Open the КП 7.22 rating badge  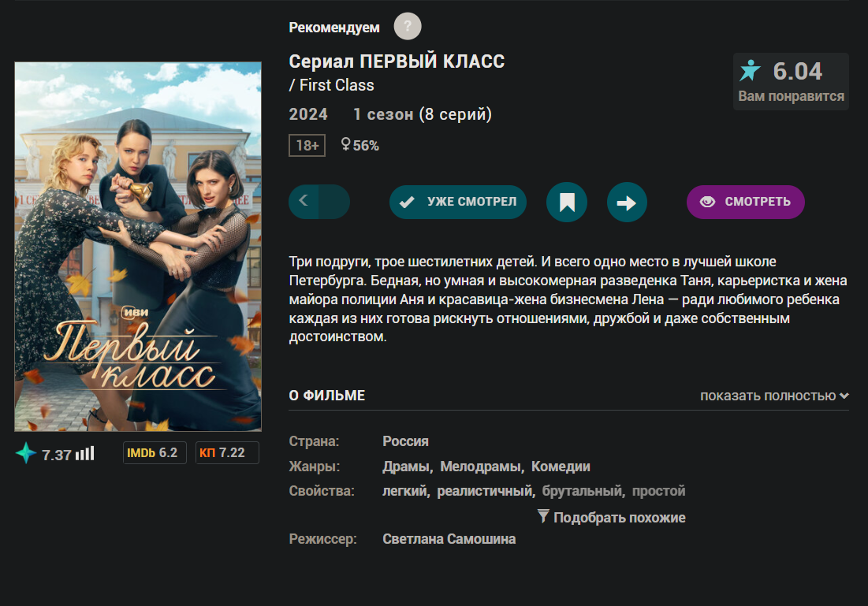[227, 453]
